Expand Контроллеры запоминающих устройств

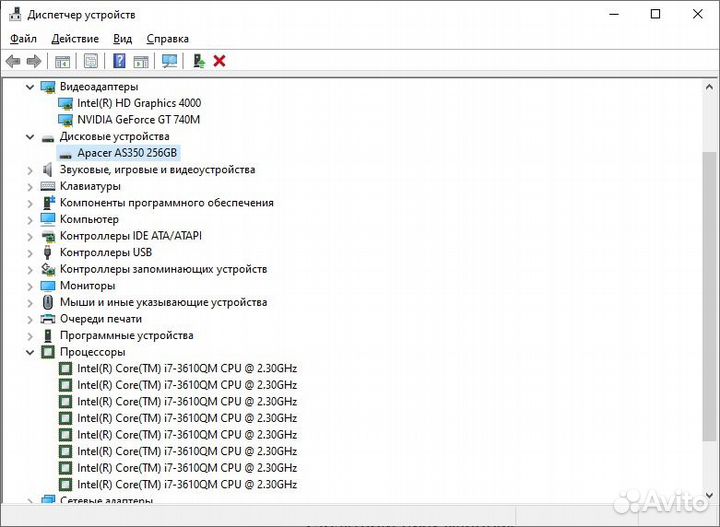(30, 269)
